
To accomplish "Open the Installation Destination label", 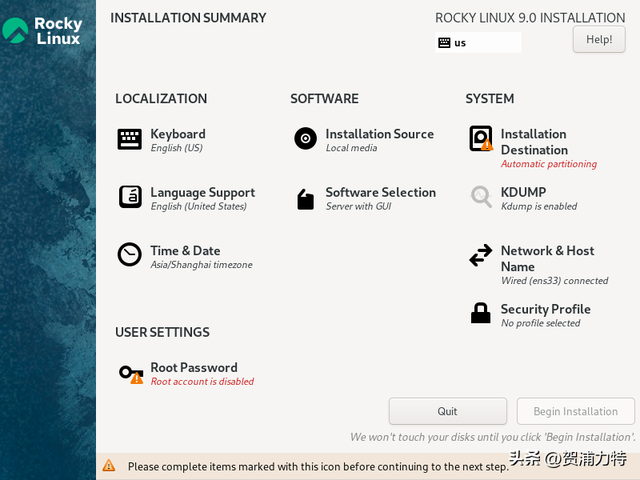I will click(534, 142).
